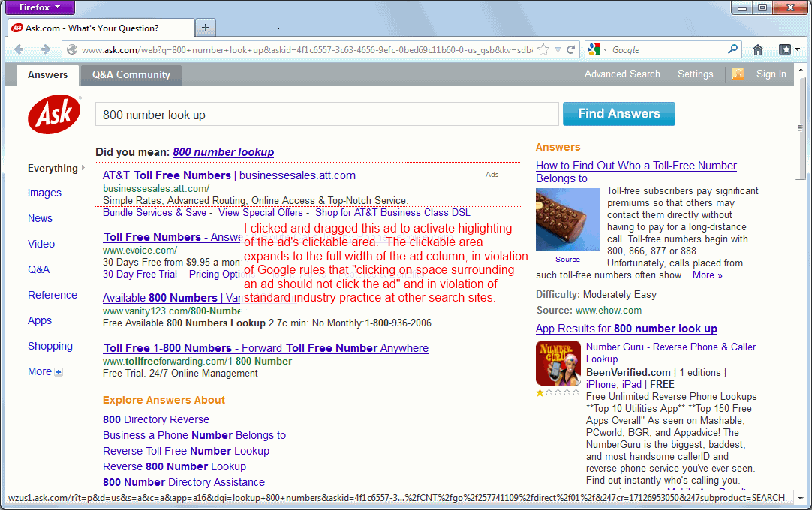
Task: Click the '800 number lookup' suggestion
Action: [223, 152]
